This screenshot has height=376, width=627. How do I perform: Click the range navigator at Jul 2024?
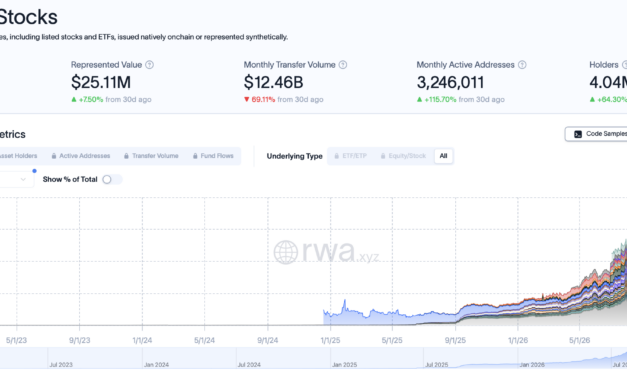249,364
